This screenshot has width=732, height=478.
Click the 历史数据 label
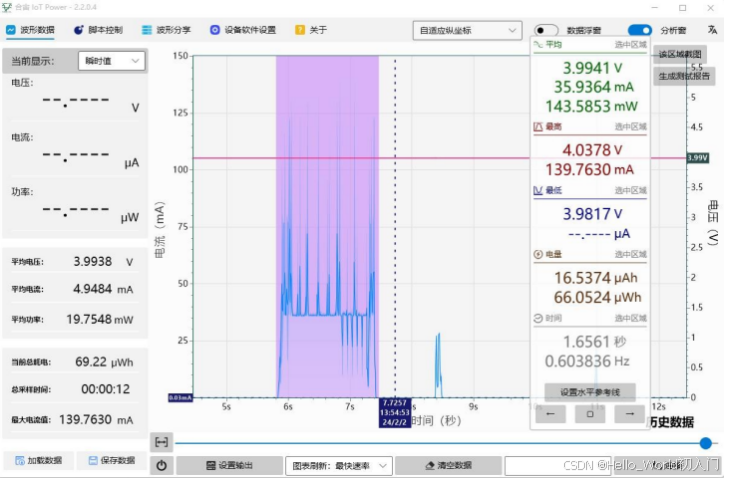pyautogui.click(x=671, y=422)
